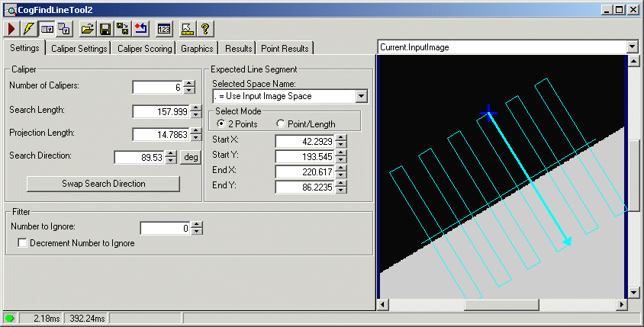The width and height of the screenshot is (644, 327).
Task: Click the double-floppy Save As icon
Action: (x=122, y=29)
